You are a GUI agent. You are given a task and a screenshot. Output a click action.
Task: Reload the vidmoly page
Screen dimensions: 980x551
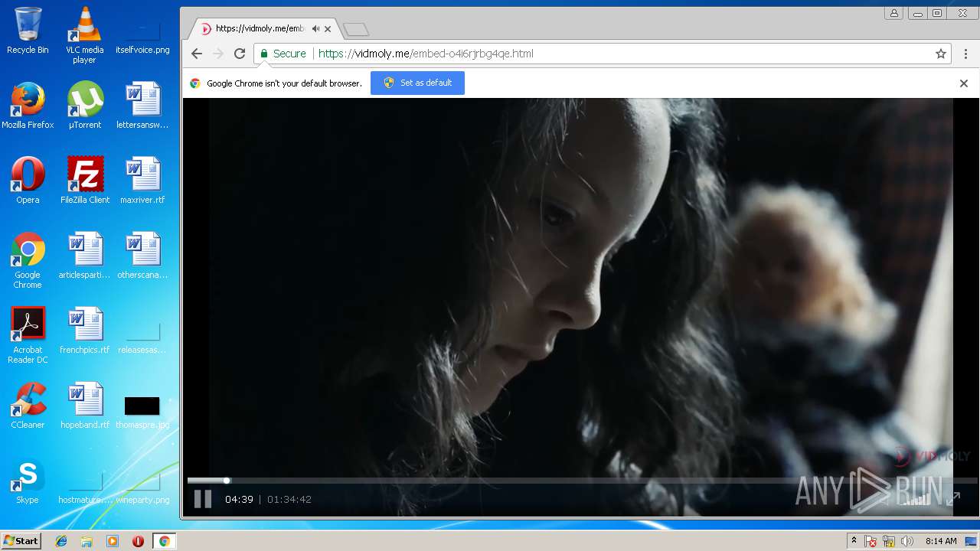(x=240, y=54)
